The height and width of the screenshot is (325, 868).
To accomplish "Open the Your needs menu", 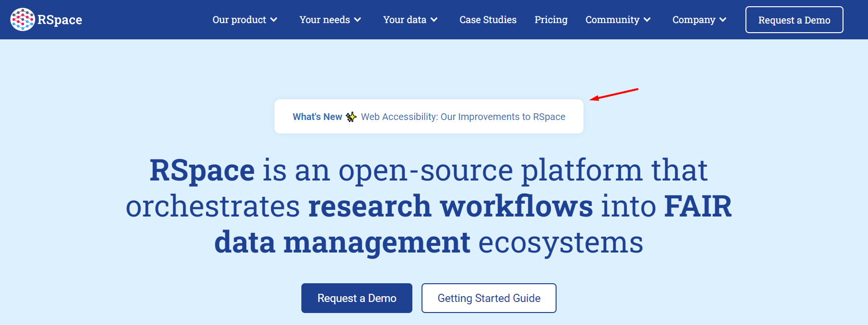I will pos(324,20).
